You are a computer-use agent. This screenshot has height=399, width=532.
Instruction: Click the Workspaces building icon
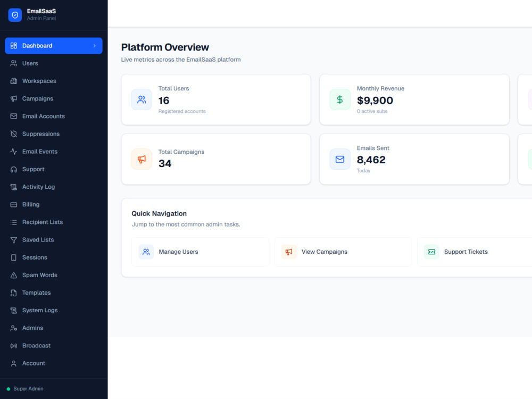point(14,81)
